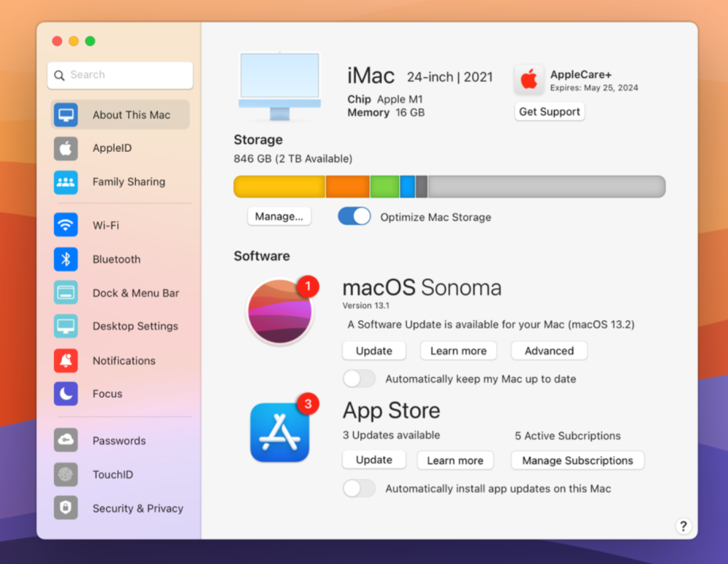Open the Family Sharing icon

[x=66, y=182]
